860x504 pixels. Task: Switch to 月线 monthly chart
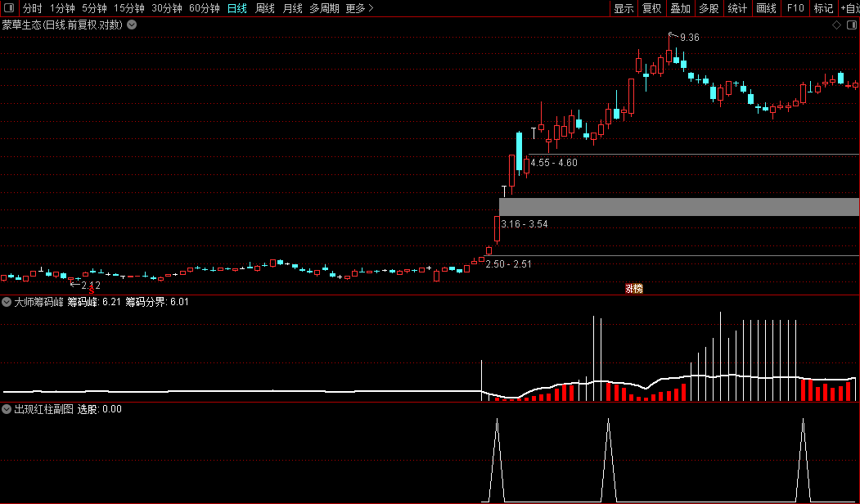pos(292,8)
